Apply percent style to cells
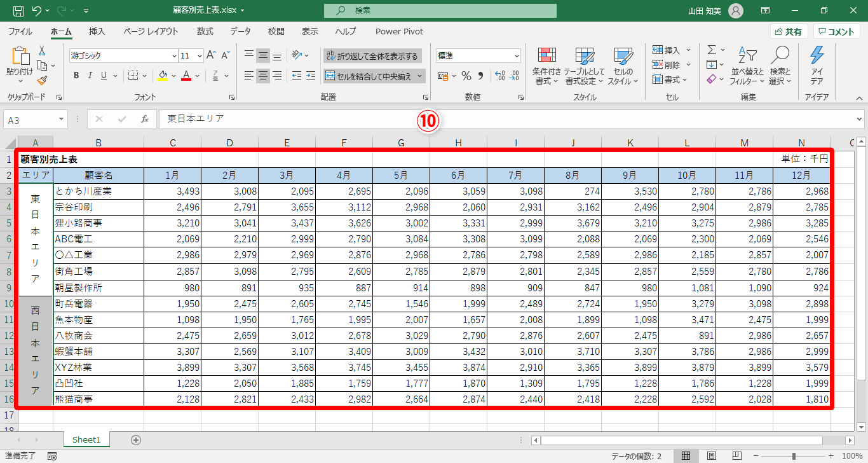The image size is (868, 463). click(466, 76)
